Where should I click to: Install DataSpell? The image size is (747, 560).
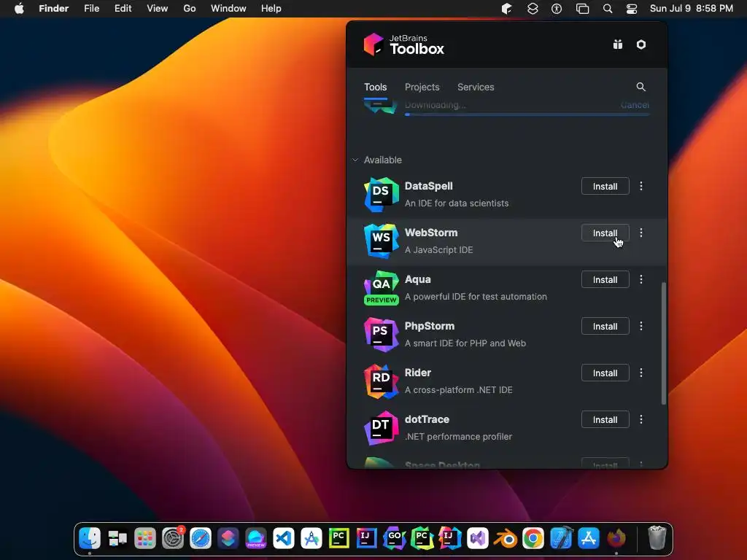point(605,186)
